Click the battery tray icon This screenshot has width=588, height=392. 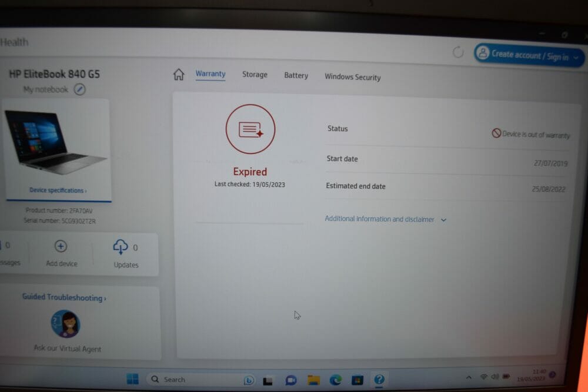[x=506, y=376]
